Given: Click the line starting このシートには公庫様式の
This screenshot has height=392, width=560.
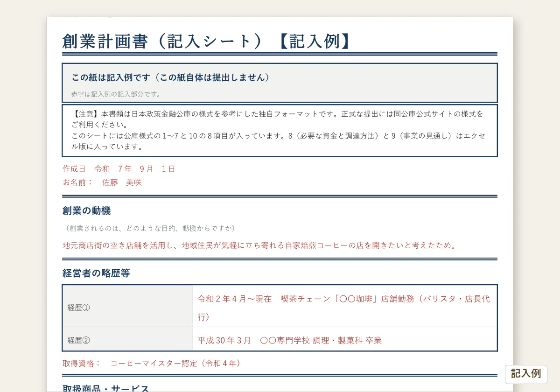Looking at the screenshot, I should click(277, 141).
